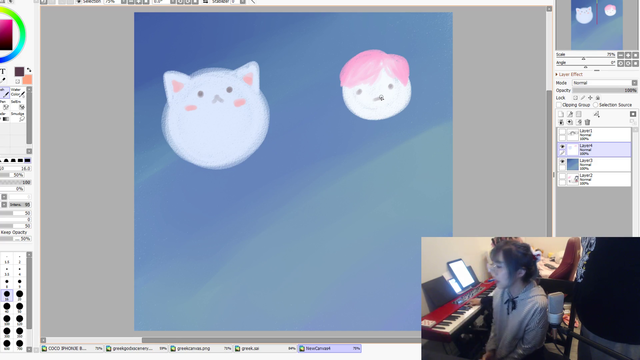The width and height of the screenshot is (640, 360).
Task: Toggle lock moving on layer
Action: [590, 98]
